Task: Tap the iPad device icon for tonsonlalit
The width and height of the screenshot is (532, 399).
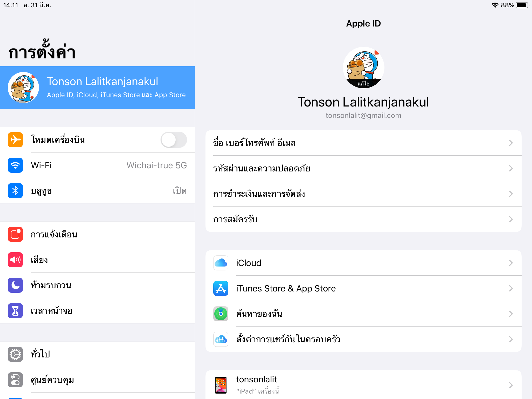Action: 221,385
